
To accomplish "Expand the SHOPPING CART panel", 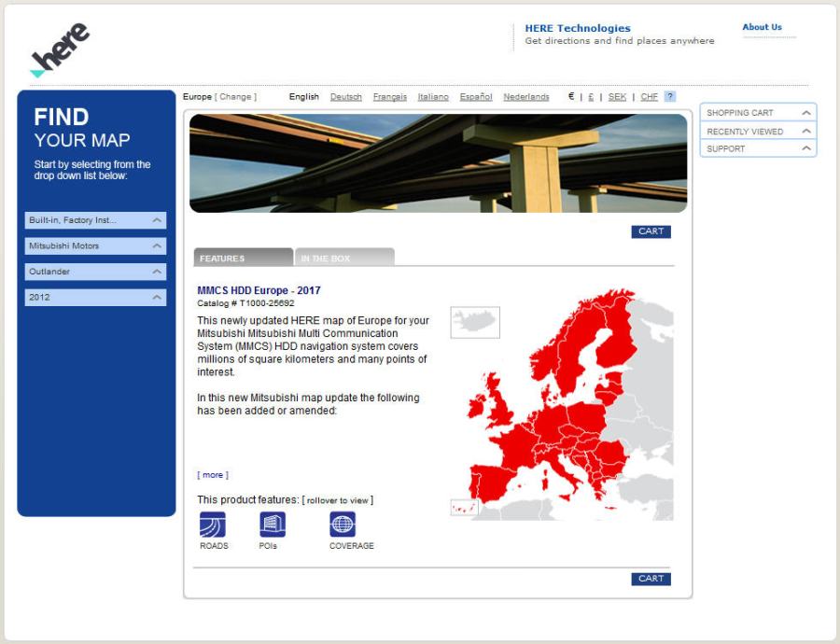I will (x=758, y=113).
